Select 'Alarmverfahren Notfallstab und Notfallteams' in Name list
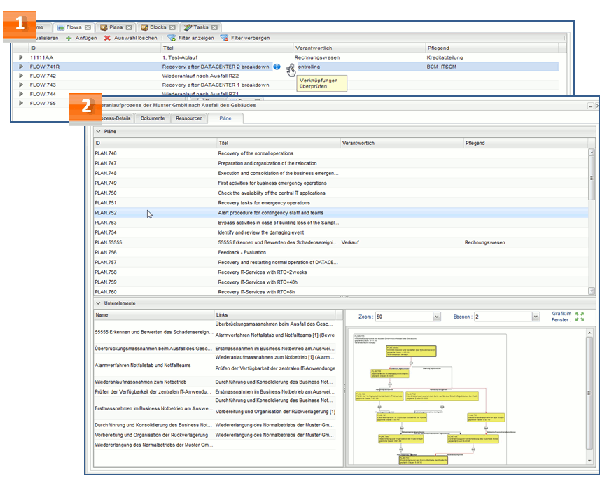The height and width of the screenshot is (486, 600). point(154,365)
